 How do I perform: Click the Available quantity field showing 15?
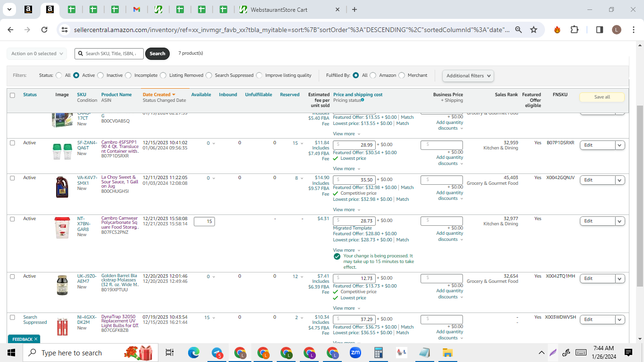coord(204,222)
